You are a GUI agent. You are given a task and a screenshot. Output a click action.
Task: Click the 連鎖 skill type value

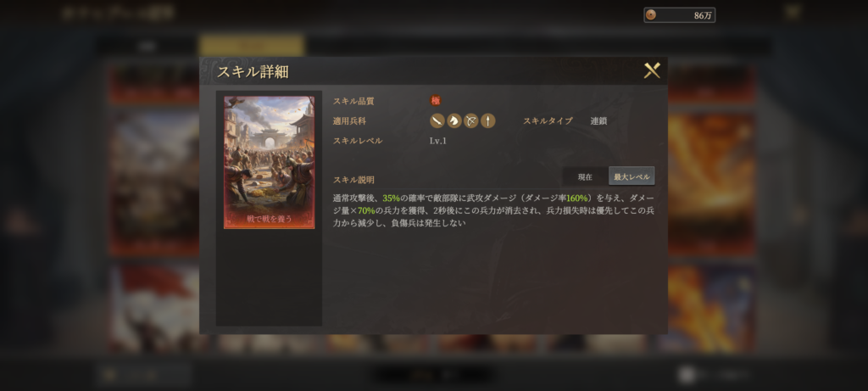pos(598,120)
